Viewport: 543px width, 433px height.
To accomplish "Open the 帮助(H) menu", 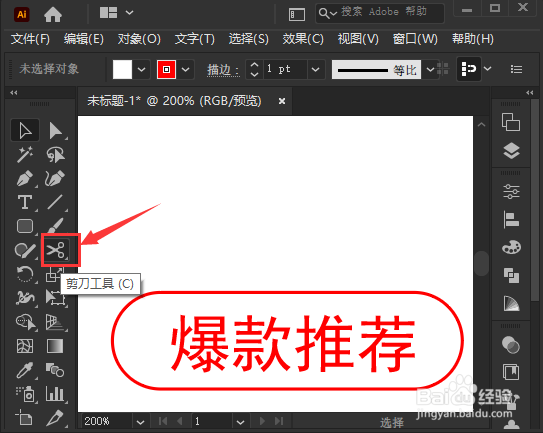I will pyautogui.click(x=473, y=39).
